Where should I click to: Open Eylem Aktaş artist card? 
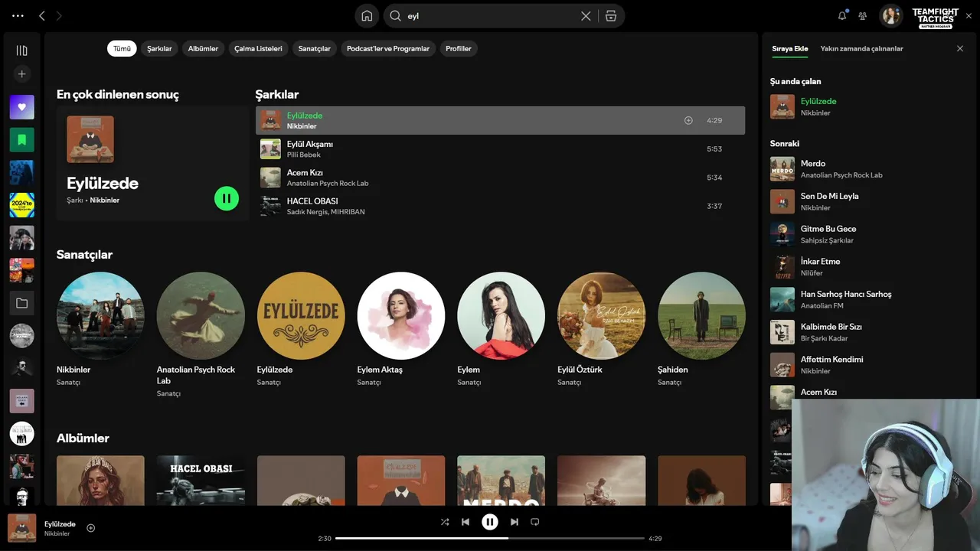(x=401, y=329)
